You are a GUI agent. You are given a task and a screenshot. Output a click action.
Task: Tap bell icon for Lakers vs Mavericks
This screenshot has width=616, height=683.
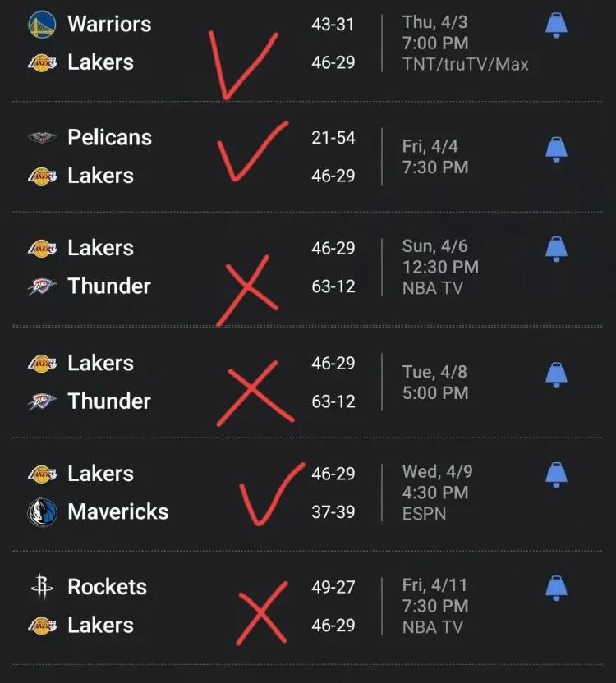click(x=556, y=474)
